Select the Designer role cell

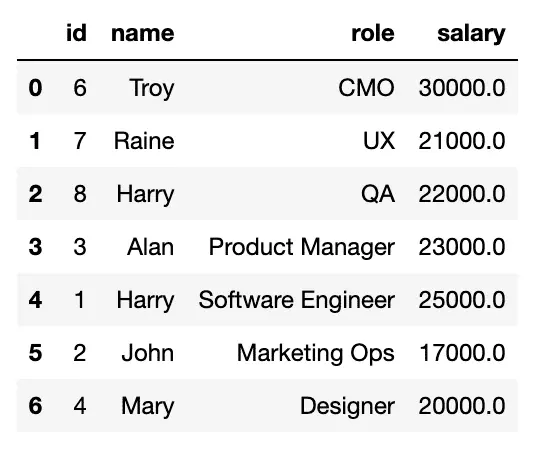pyautogui.click(x=347, y=407)
